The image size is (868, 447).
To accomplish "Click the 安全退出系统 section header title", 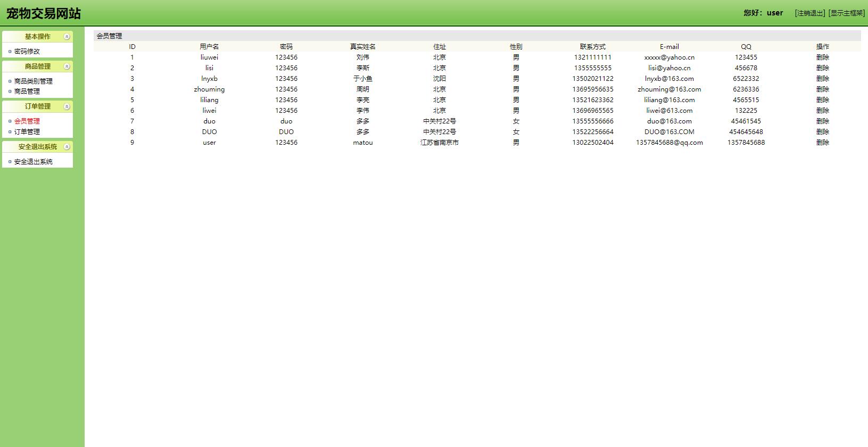I will [37, 147].
